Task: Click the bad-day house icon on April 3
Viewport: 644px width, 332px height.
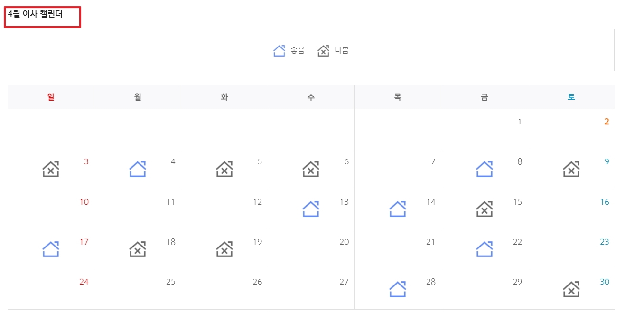Action: click(51, 169)
